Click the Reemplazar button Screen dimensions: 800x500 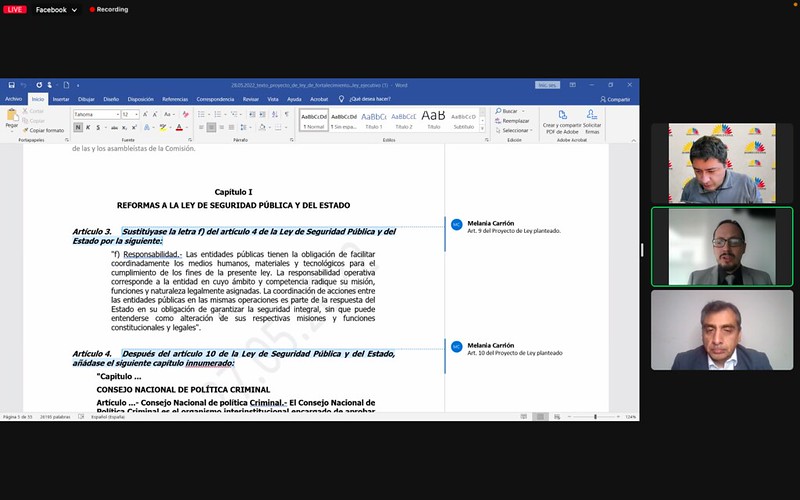tap(513, 121)
